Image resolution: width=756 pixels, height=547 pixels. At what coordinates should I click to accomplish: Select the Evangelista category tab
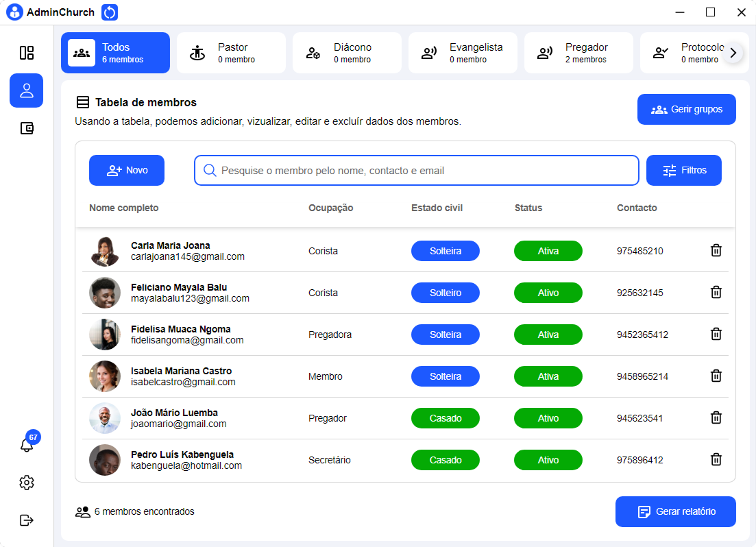pos(463,52)
